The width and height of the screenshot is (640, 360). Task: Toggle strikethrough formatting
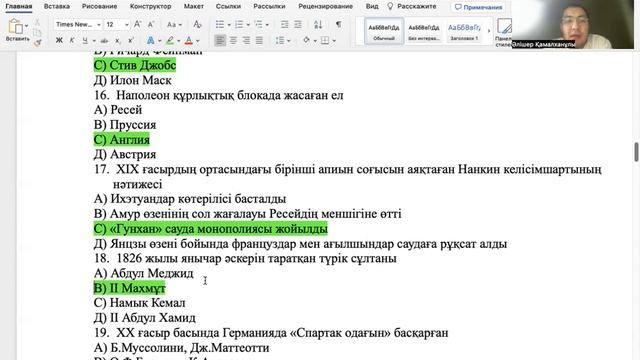tap(104, 41)
